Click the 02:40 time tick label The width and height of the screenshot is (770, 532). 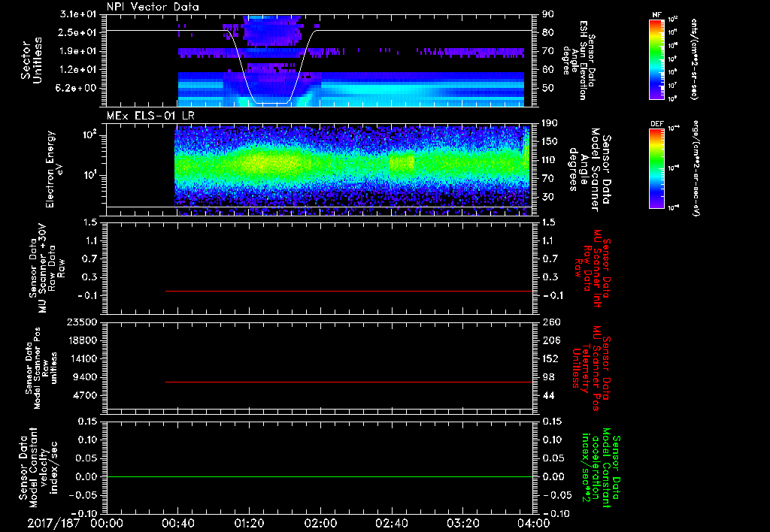[392, 523]
